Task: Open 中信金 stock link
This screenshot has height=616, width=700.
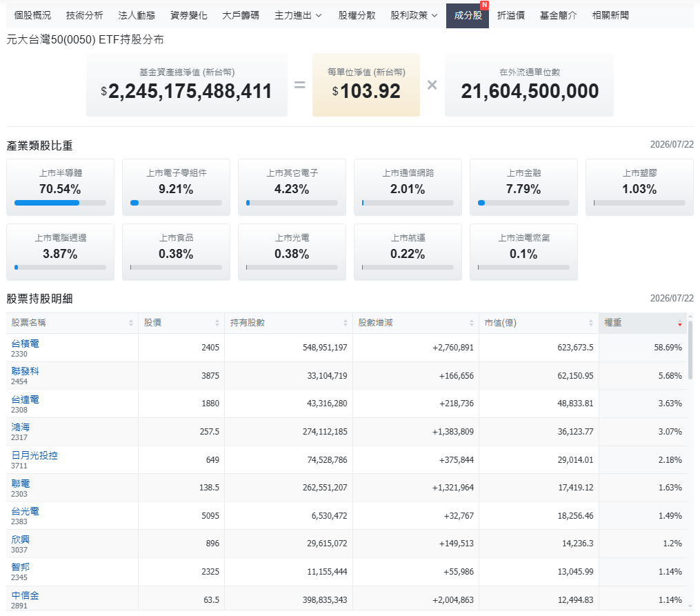Action: 25,595
